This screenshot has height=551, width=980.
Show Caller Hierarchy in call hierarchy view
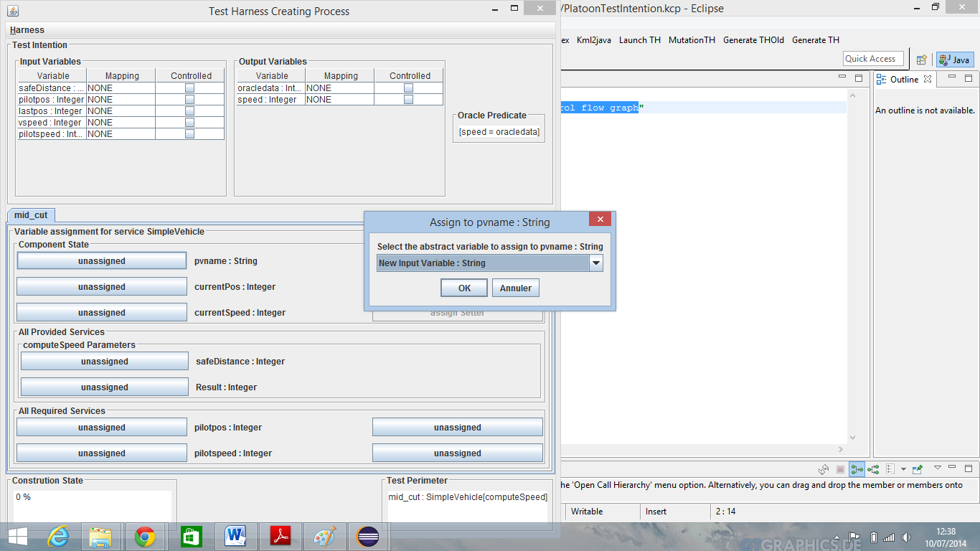click(857, 469)
